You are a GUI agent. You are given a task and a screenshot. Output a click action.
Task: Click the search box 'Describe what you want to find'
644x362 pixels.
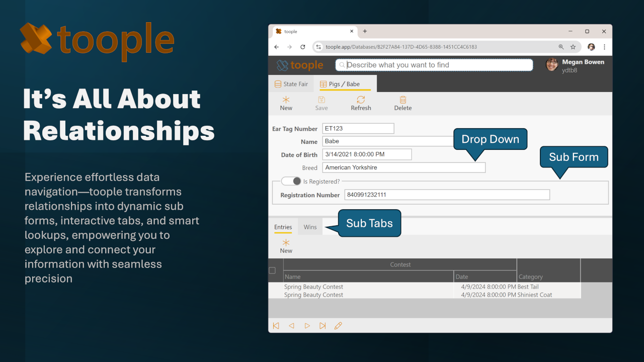click(x=434, y=65)
